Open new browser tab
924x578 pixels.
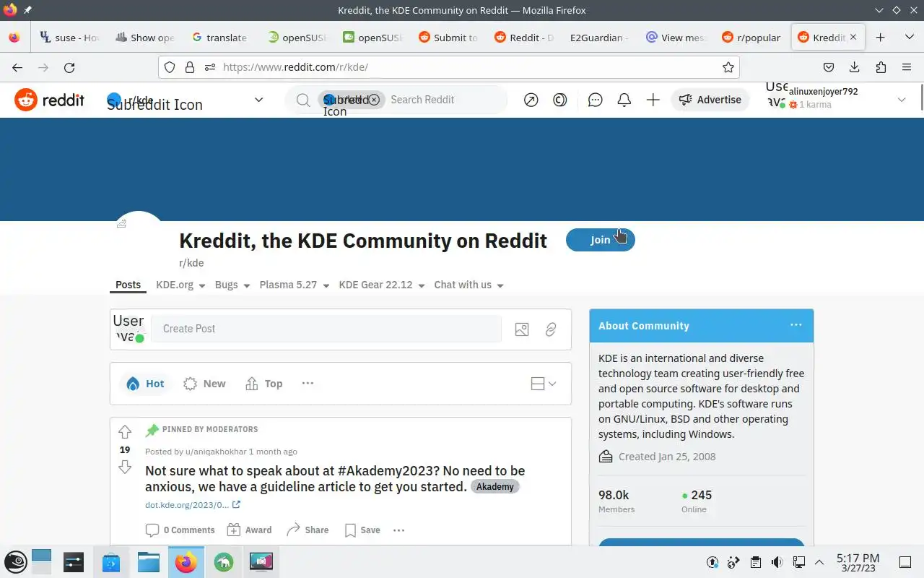(x=880, y=38)
